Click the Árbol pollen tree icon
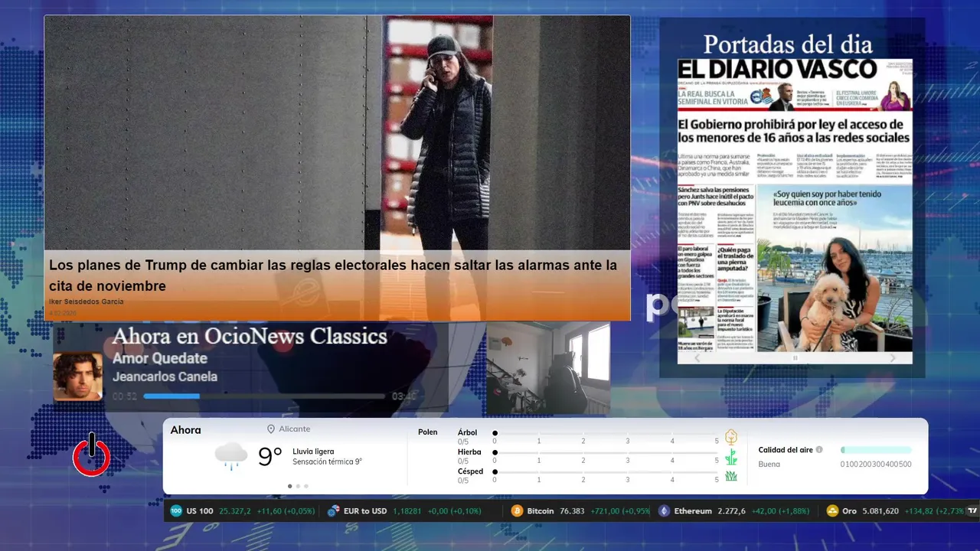Screen dimensions: 980x551 point(731,438)
